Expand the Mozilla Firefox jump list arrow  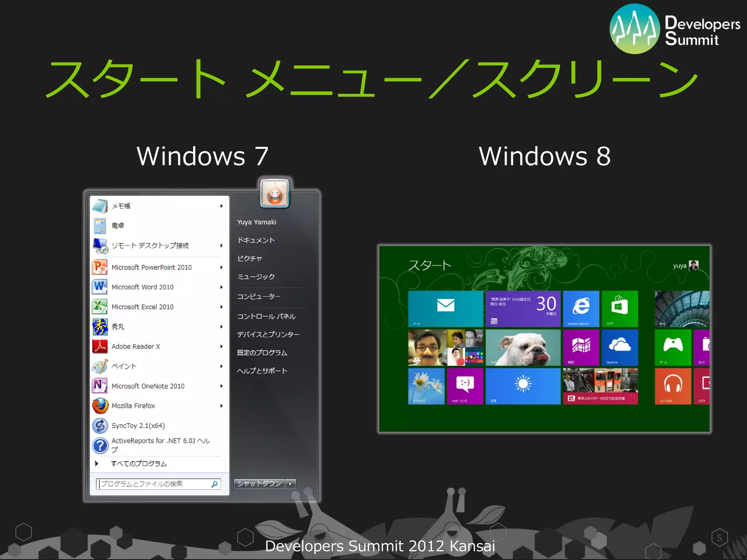(x=221, y=406)
